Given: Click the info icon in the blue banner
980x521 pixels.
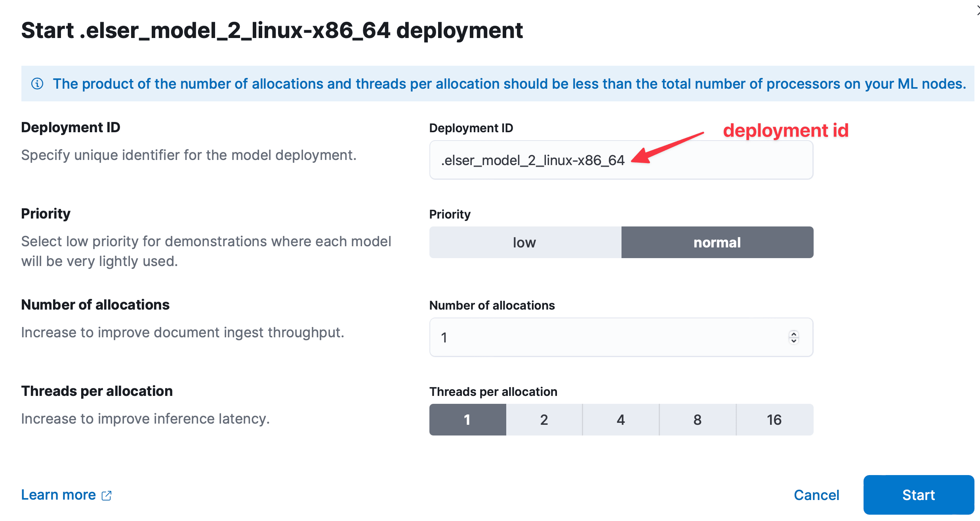Looking at the screenshot, I should click(x=38, y=83).
